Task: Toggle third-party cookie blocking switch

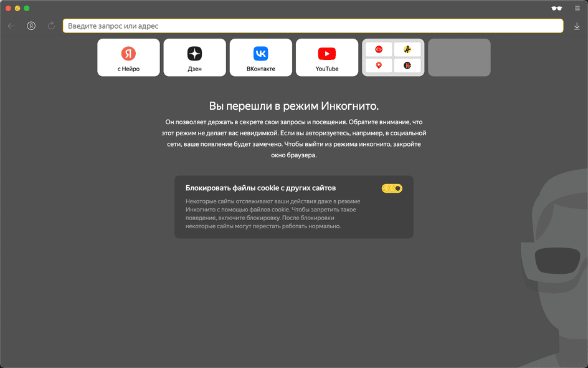Action: pyautogui.click(x=392, y=188)
